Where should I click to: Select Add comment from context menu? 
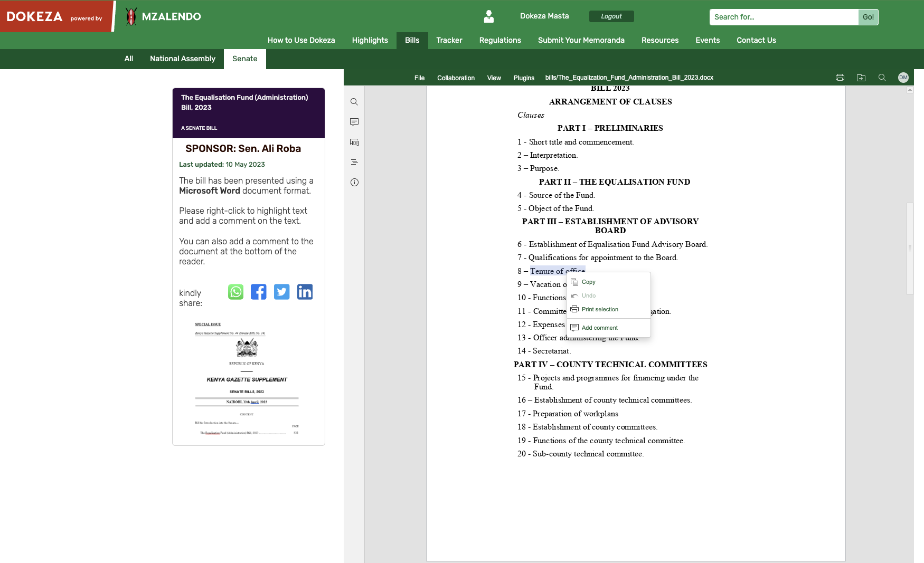coord(599,328)
